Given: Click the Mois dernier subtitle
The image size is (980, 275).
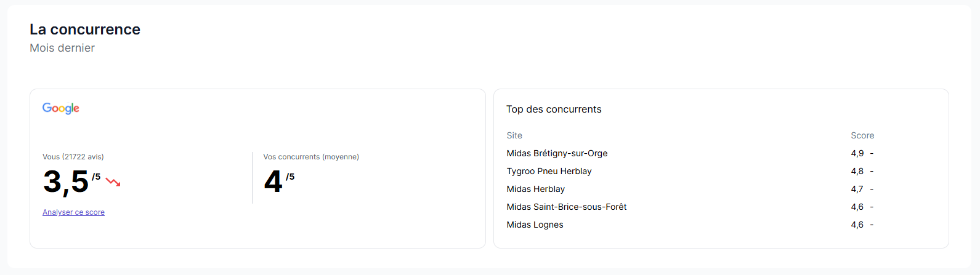Looking at the screenshot, I should [62, 48].
